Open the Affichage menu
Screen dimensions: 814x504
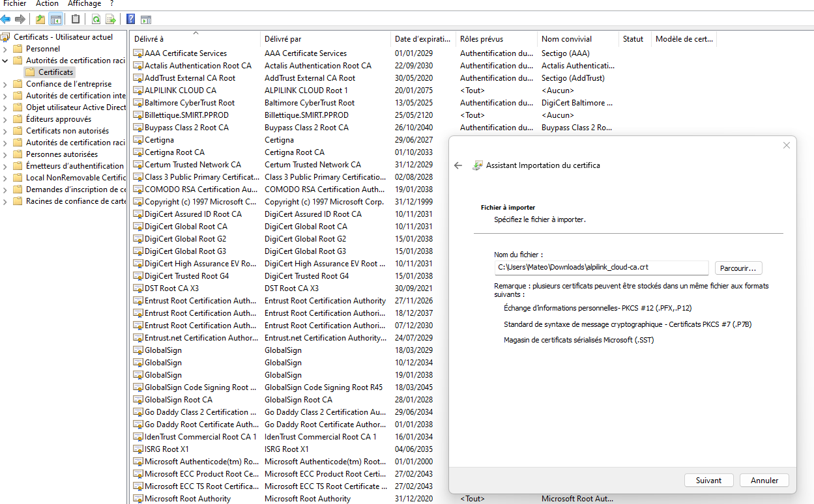point(84,4)
